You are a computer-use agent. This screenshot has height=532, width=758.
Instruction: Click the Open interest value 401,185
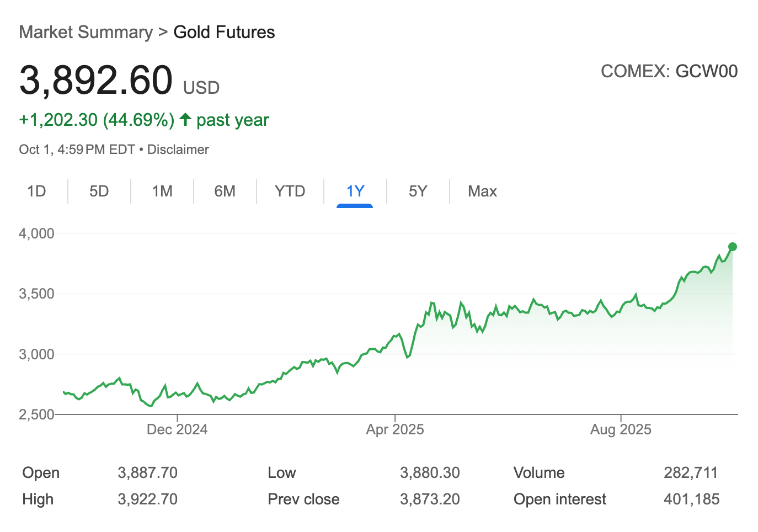pos(691,499)
